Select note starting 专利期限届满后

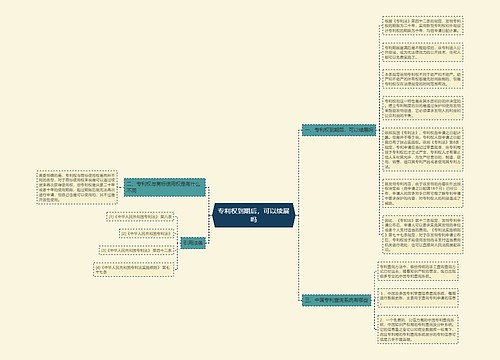[x=423, y=52]
